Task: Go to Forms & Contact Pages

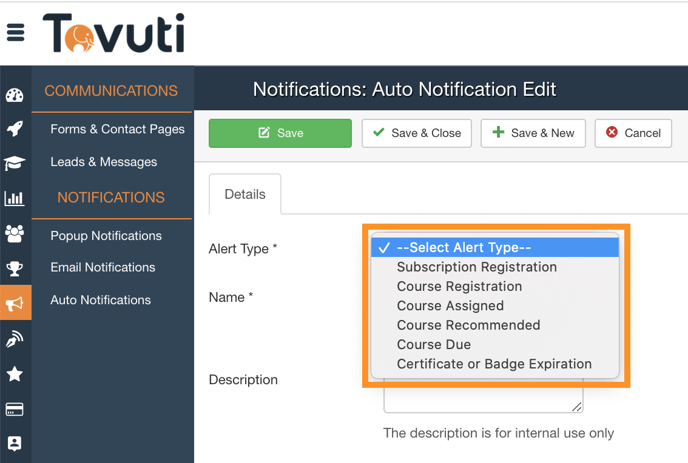Action: [x=117, y=129]
